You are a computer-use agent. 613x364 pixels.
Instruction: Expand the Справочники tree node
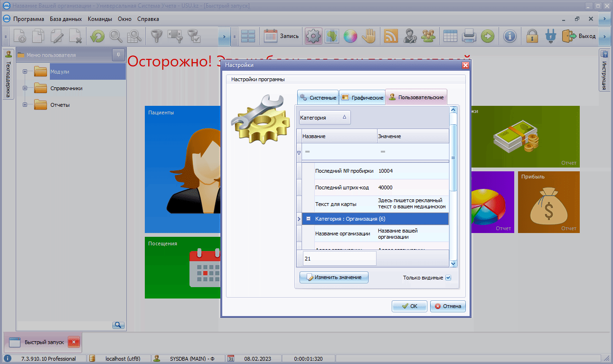tap(25, 88)
